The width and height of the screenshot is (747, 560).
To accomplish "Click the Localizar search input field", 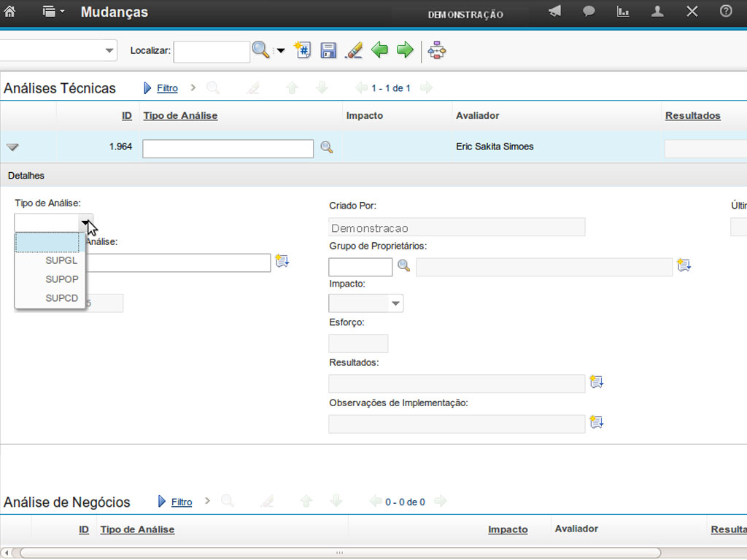I will click(x=212, y=51).
